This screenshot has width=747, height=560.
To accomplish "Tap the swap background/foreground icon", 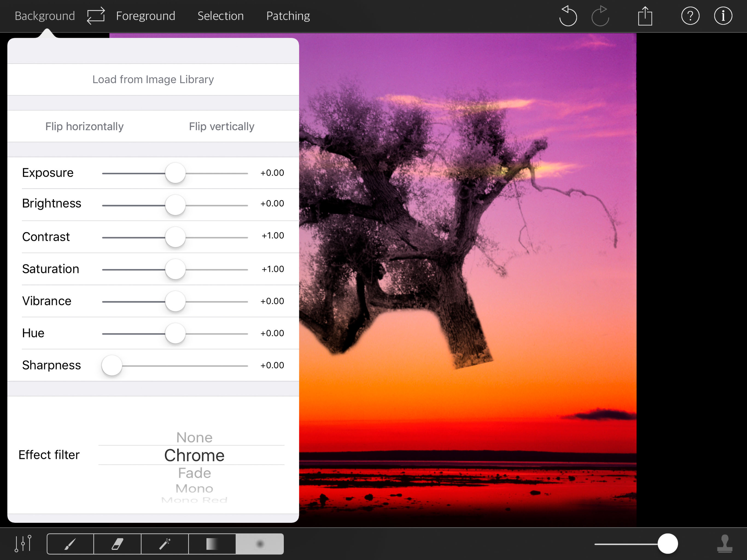I will click(x=96, y=16).
